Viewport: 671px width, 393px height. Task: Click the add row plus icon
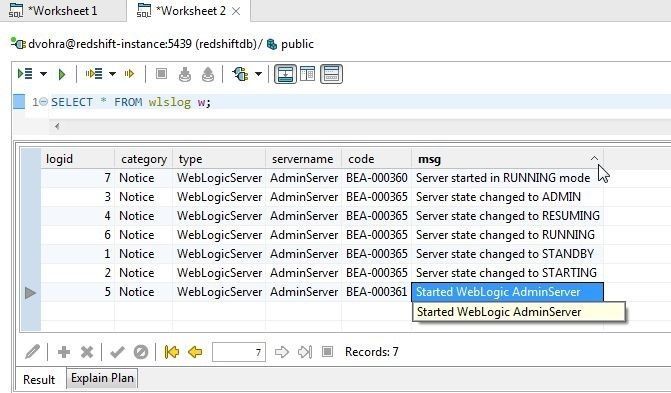[x=64, y=352]
